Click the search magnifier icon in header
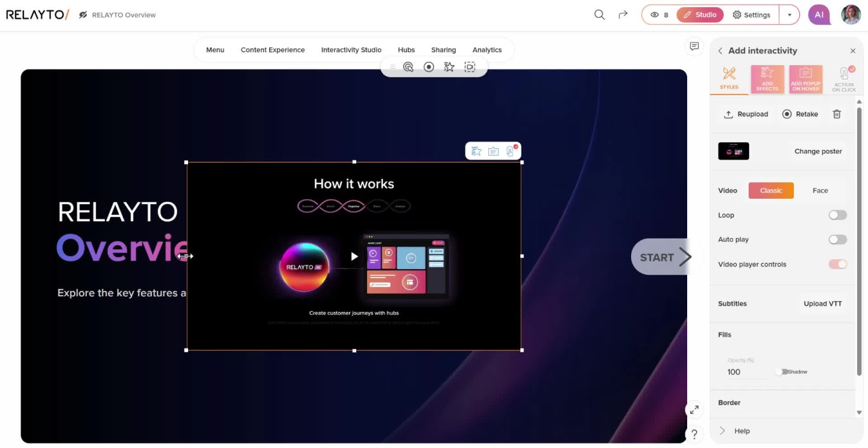The height and width of the screenshot is (448, 868). coord(599,14)
